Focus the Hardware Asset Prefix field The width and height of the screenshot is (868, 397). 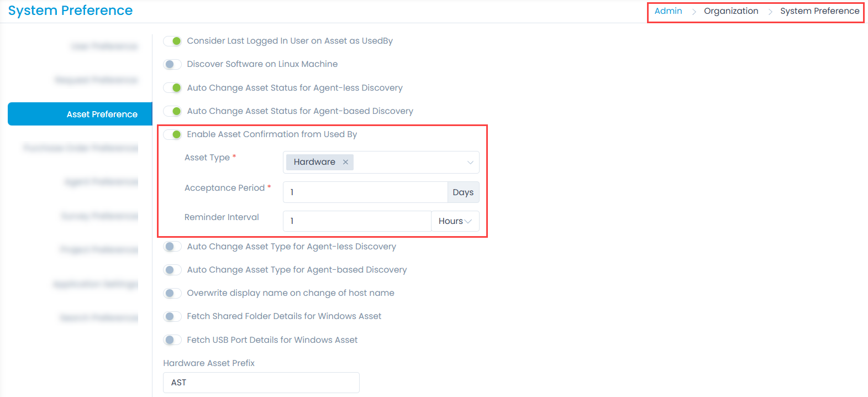pyautogui.click(x=261, y=383)
